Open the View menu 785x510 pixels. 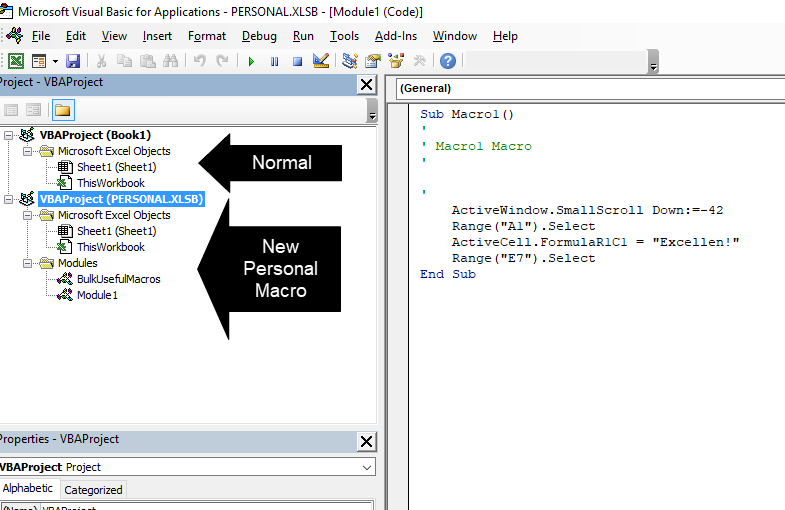(x=114, y=36)
